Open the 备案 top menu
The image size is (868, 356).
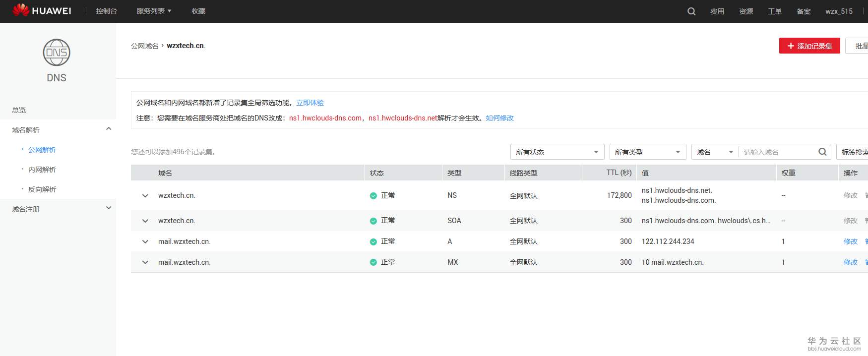click(x=804, y=11)
